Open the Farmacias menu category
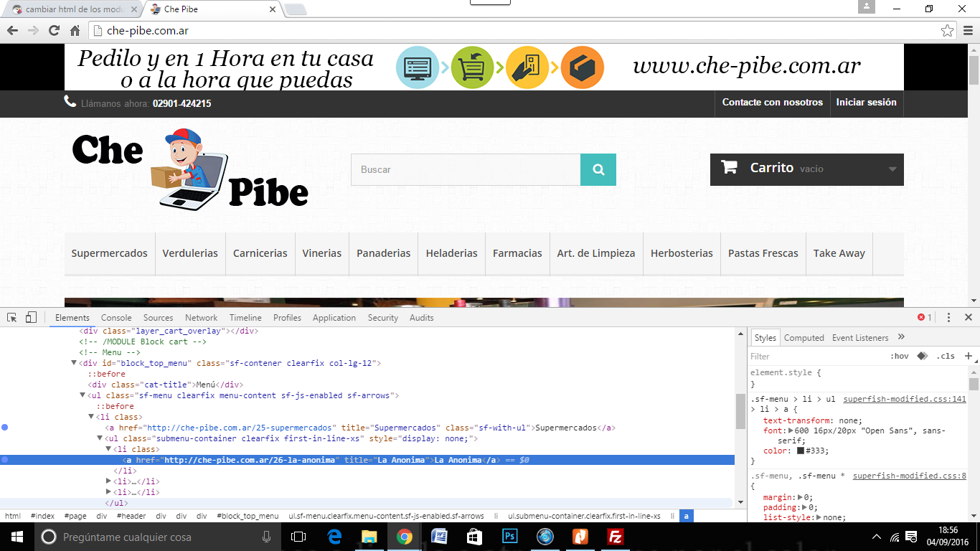Image resolution: width=980 pixels, height=551 pixels. point(517,253)
